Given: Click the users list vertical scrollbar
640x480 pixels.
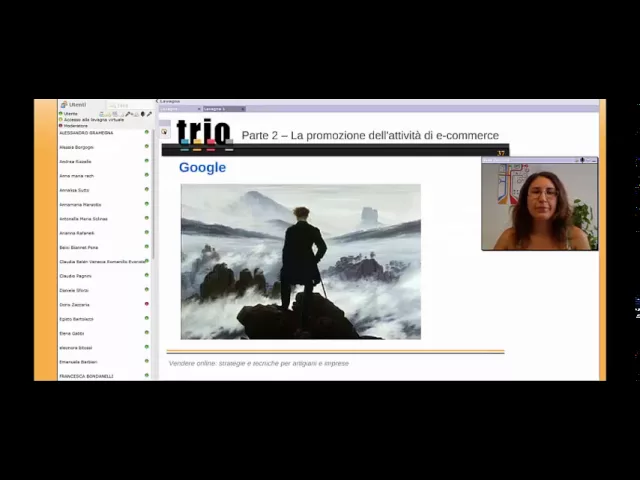Looking at the screenshot, I should [x=153, y=194].
